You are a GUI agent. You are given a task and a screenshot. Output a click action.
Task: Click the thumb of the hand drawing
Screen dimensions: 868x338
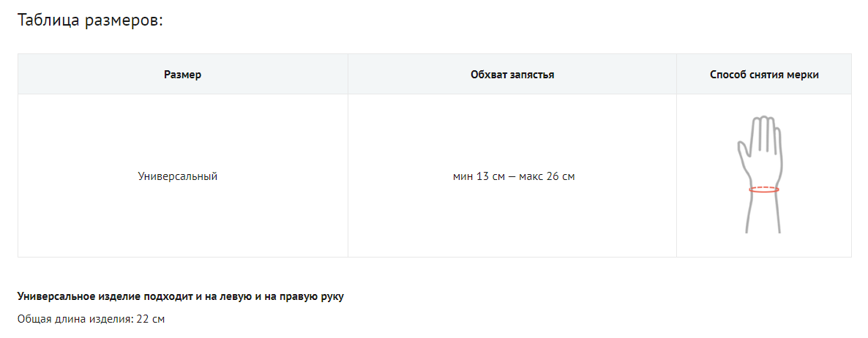(743, 151)
